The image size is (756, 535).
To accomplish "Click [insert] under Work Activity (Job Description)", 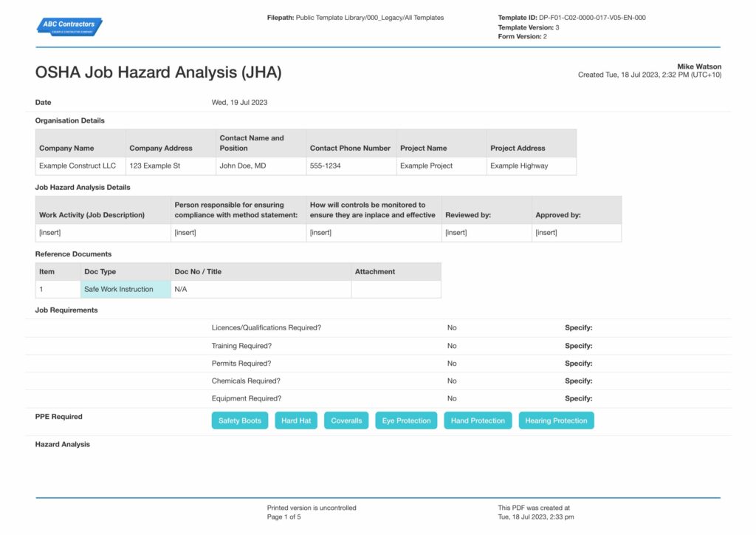I will pos(50,233).
